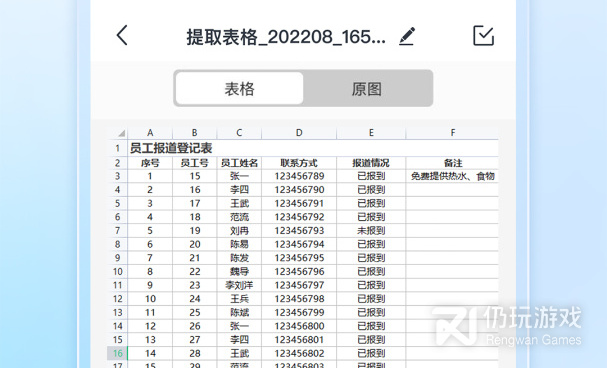This screenshot has width=607, height=368.
Task: Select row header 1
Action: 118,148
